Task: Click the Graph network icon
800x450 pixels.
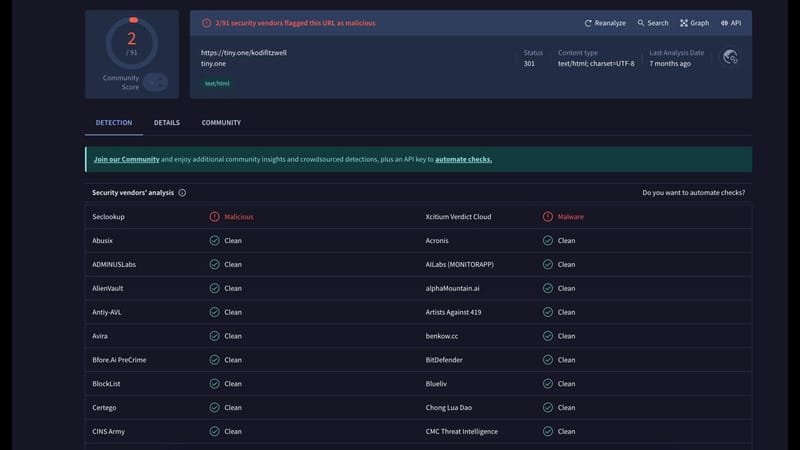Action: pyautogui.click(x=684, y=23)
